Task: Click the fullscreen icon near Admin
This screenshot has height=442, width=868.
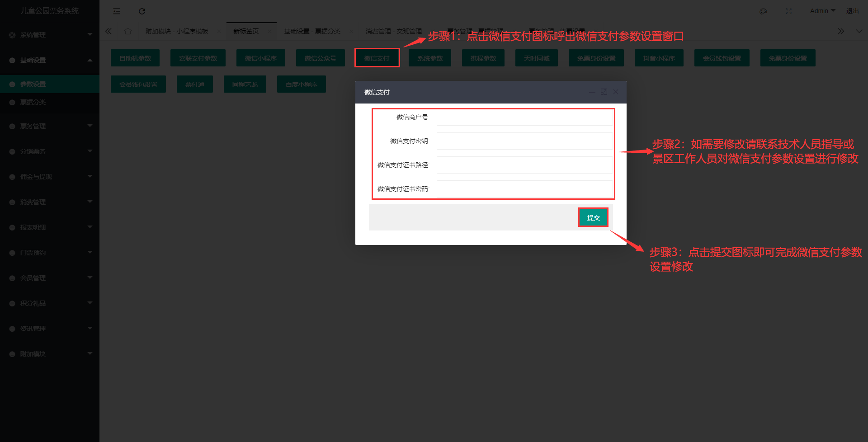Action: pos(788,11)
